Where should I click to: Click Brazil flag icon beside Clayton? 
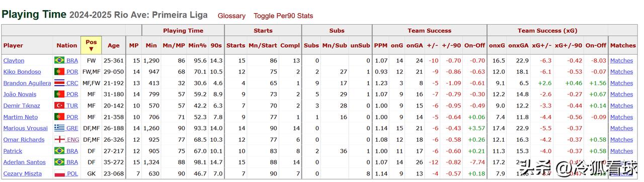tap(59, 60)
